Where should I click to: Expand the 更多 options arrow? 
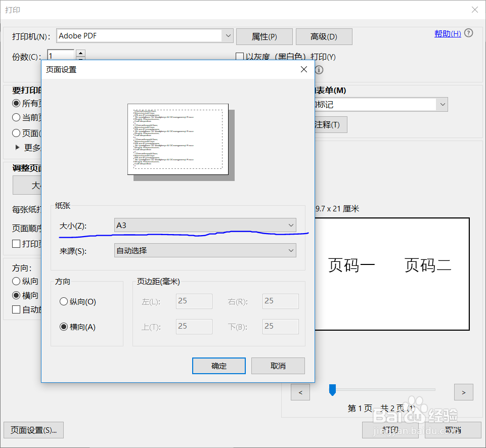coord(17,148)
